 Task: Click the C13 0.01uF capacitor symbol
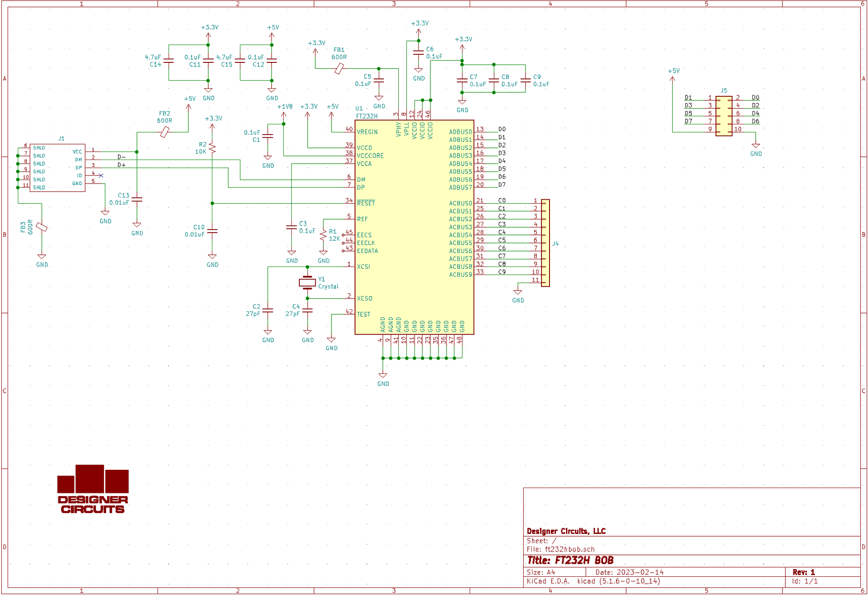click(137, 200)
